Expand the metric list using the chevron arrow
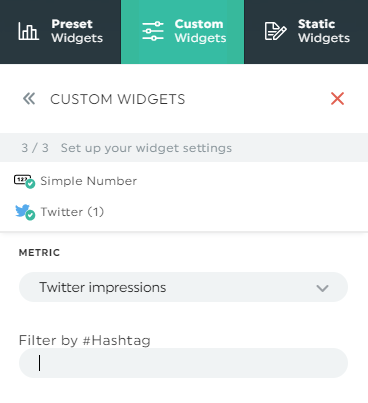This screenshot has height=403, width=368. point(322,288)
